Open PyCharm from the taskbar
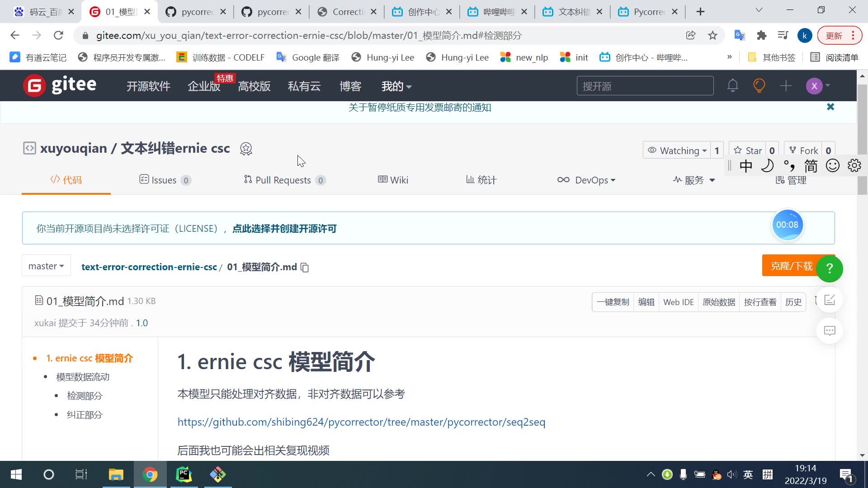Image resolution: width=868 pixels, height=488 pixels. click(184, 474)
